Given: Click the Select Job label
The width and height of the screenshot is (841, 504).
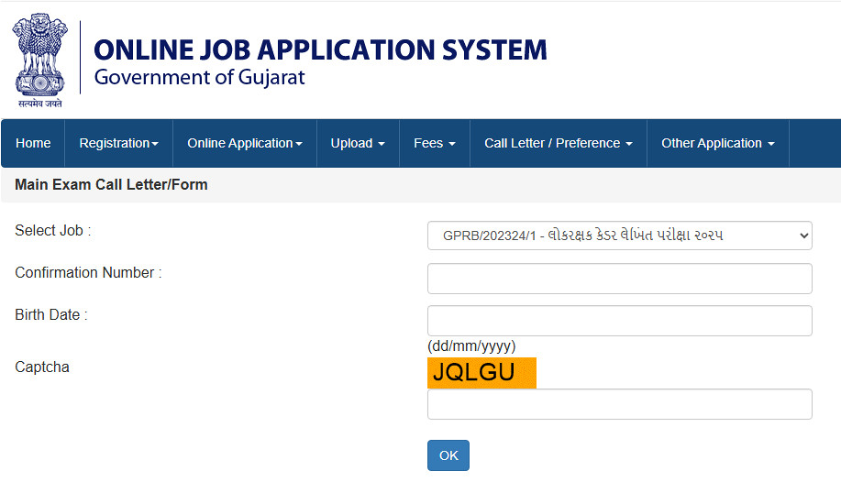Looking at the screenshot, I should click(x=52, y=231).
